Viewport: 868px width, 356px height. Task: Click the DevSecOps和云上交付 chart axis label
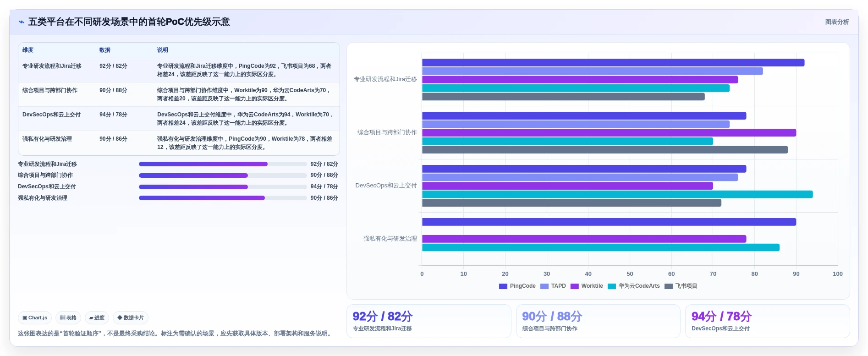[x=386, y=186]
